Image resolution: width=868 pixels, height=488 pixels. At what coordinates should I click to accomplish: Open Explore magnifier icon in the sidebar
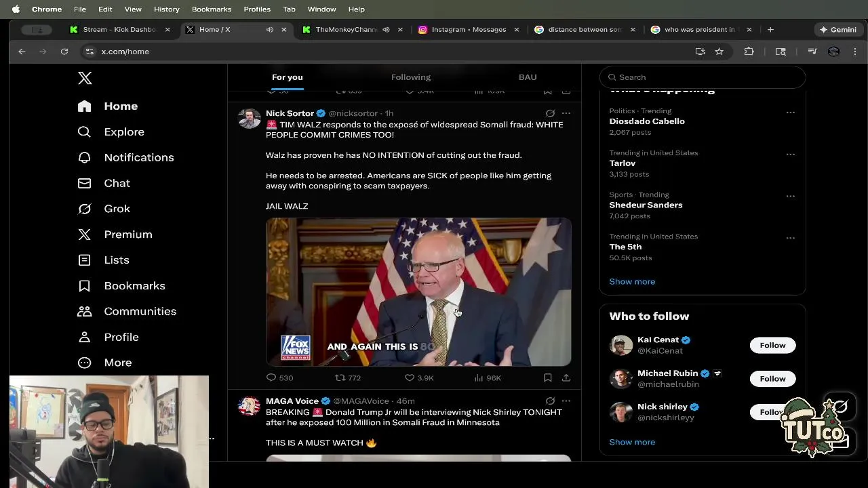(x=84, y=131)
